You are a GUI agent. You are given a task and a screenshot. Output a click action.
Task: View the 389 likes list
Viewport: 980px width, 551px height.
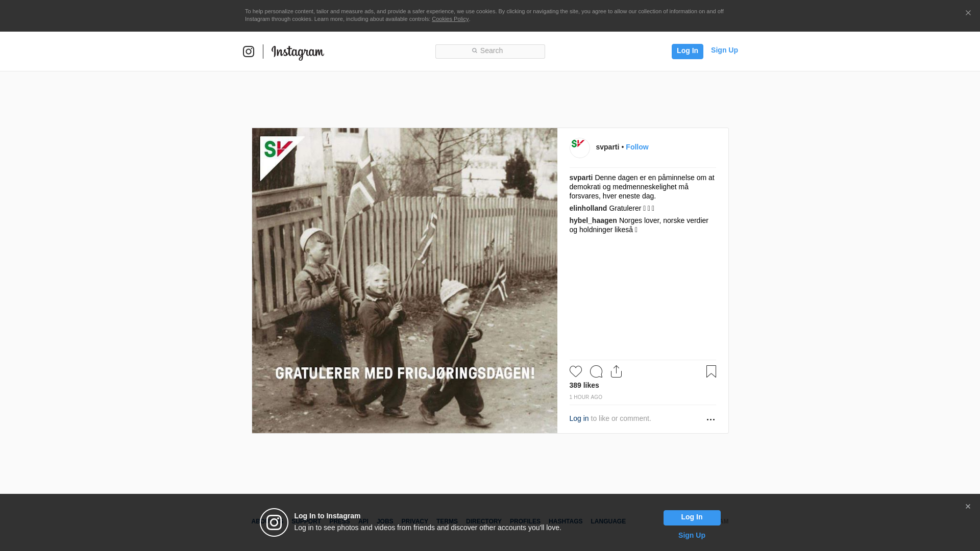point(584,385)
